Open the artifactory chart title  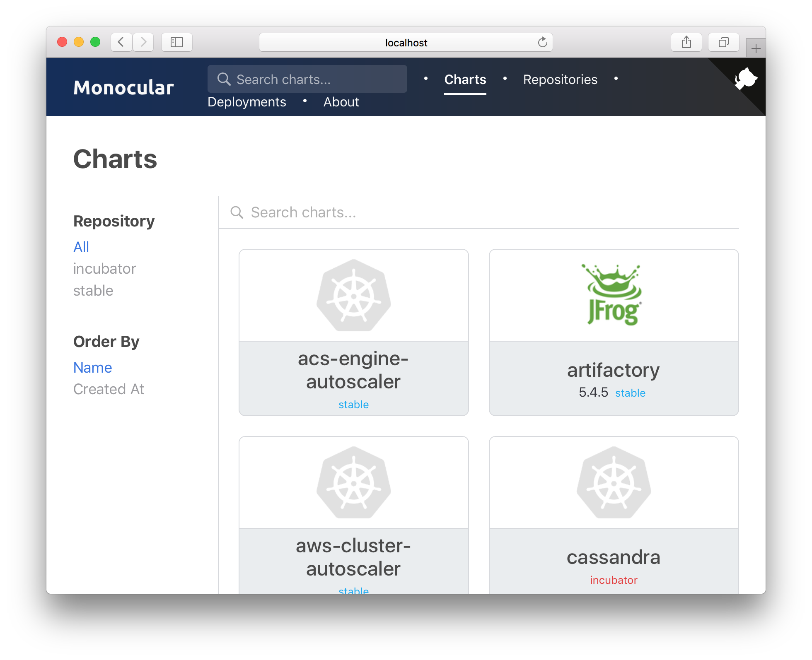[614, 370]
